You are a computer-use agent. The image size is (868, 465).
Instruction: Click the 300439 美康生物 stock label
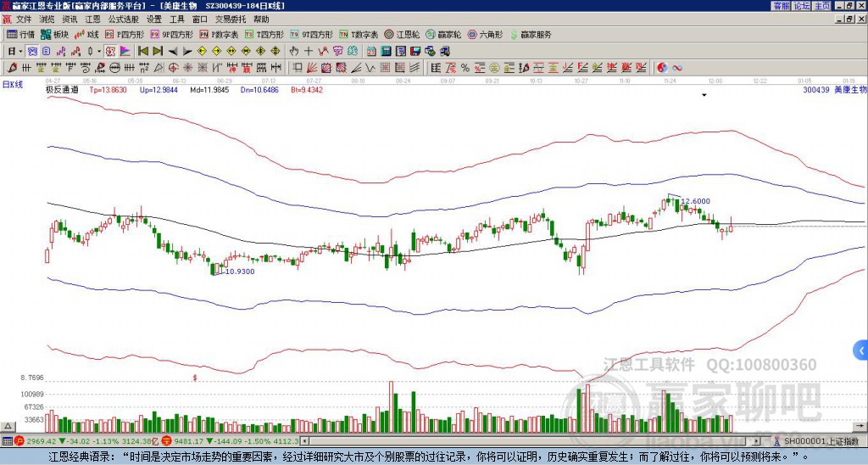tap(834, 89)
